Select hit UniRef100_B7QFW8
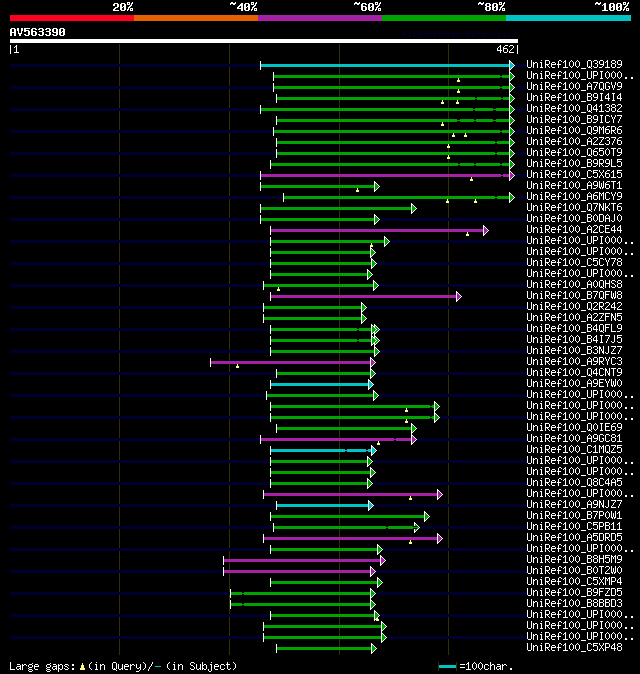 click(x=574, y=295)
